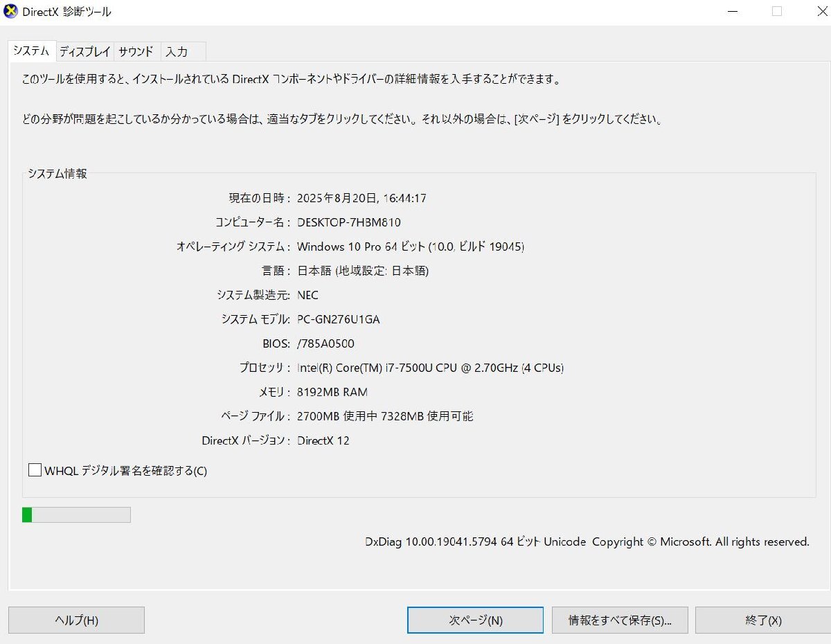
Task: Enable the WHQL デジタル署名を確認する checkbox
Action: click(34, 469)
